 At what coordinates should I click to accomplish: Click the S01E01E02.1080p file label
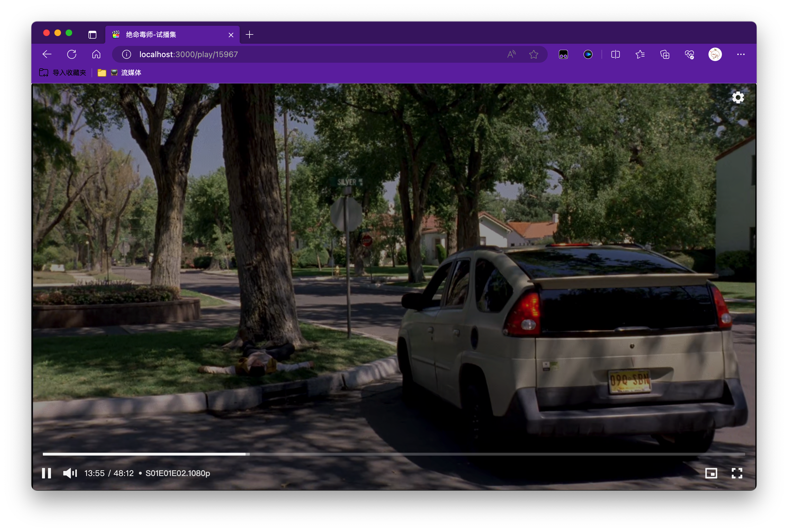click(178, 473)
